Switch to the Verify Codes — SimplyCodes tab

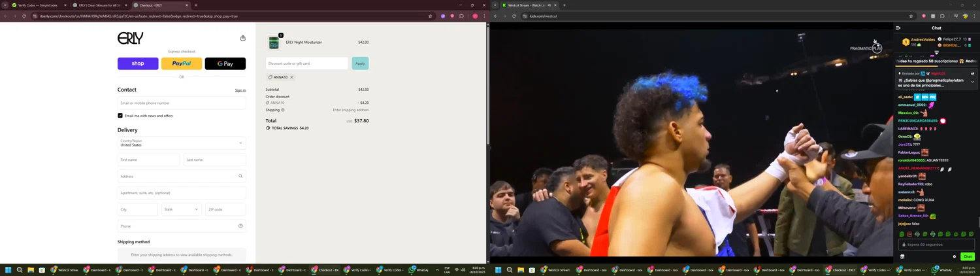point(38,5)
